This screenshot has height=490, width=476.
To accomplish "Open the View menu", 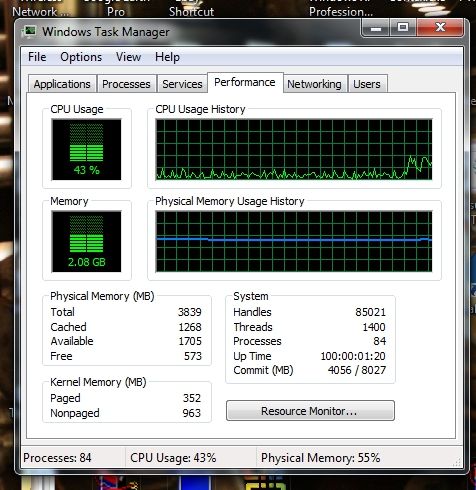I will (128, 57).
